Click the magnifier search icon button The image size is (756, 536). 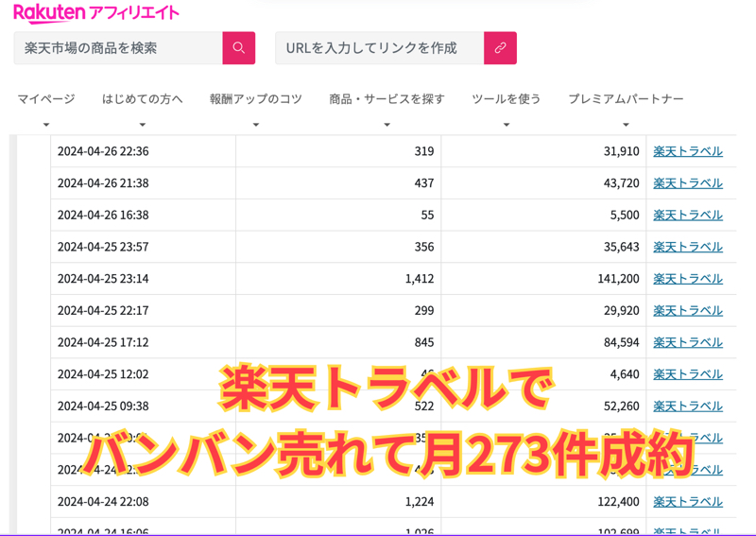point(239,48)
